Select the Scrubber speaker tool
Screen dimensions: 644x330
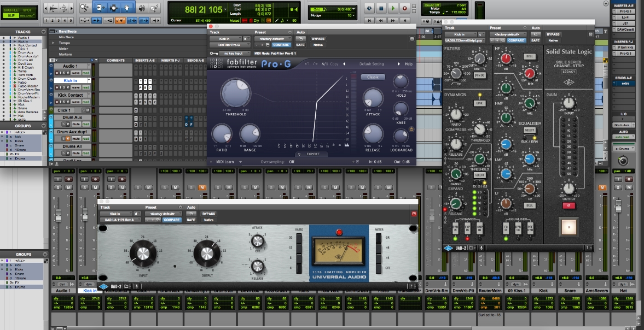pyautogui.click(x=142, y=8)
